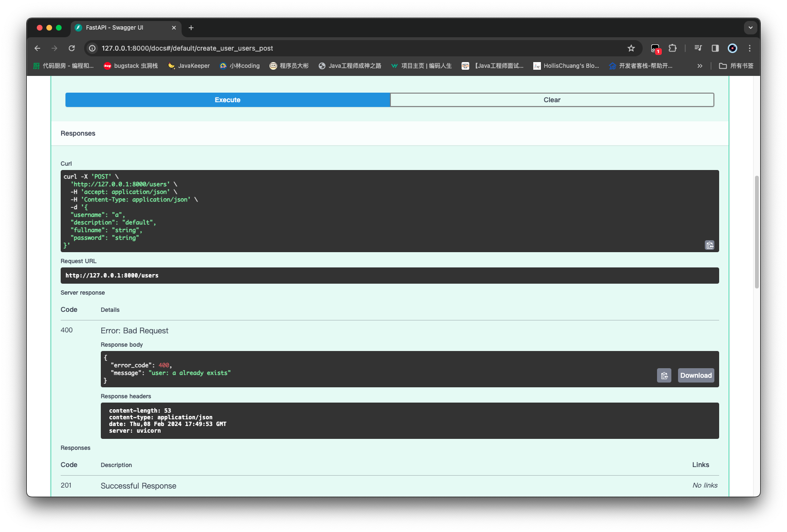787x532 pixels.
Task: Click the 'Links' column header
Action: [701, 465]
